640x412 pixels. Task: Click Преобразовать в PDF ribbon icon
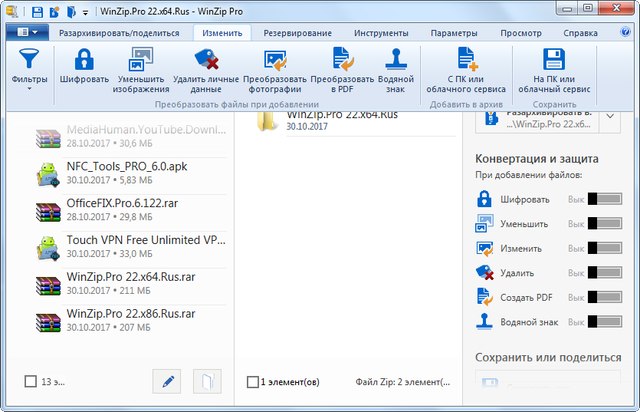click(x=342, y=59)
